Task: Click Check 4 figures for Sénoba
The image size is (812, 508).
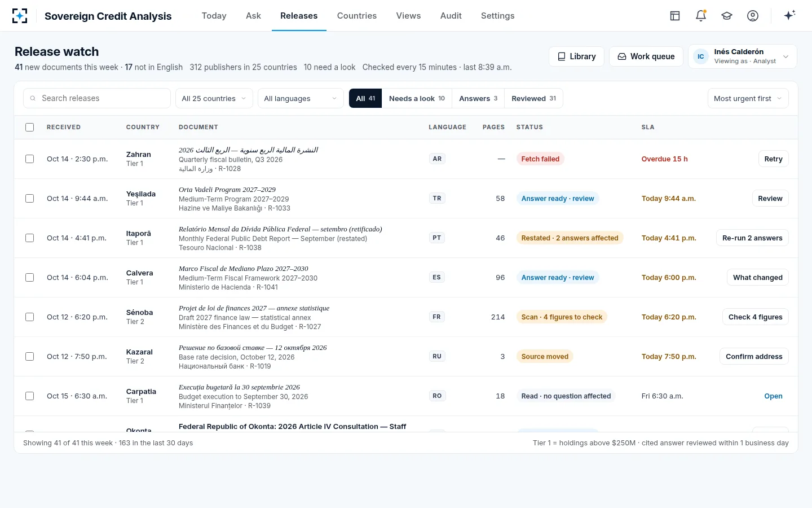Action: click(x=755, y=317)
